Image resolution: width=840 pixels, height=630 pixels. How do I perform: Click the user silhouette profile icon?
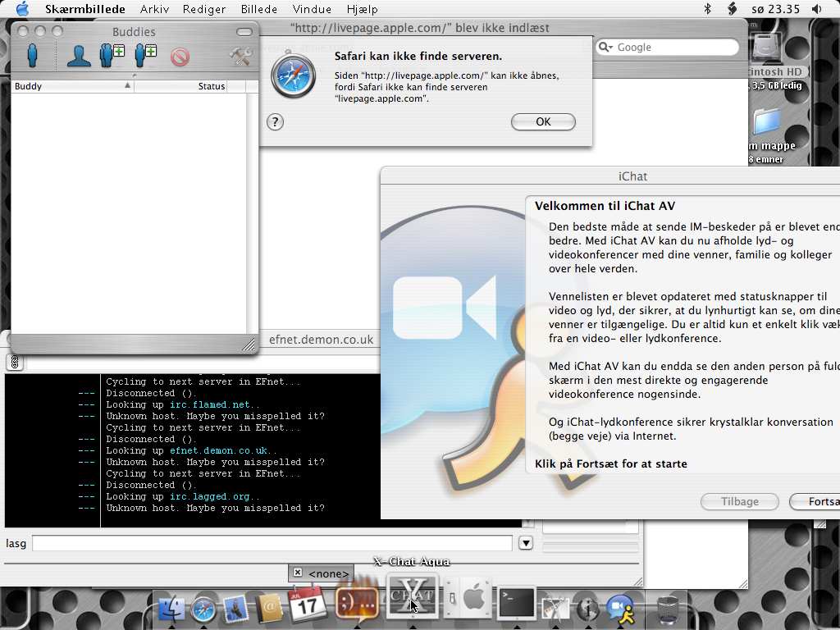pyautogui.click(x=79, y=56)
